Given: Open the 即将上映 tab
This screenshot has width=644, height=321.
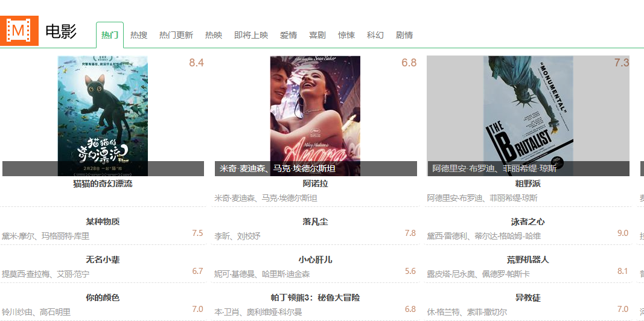Looking at the screenshot, I should point(251,36).
